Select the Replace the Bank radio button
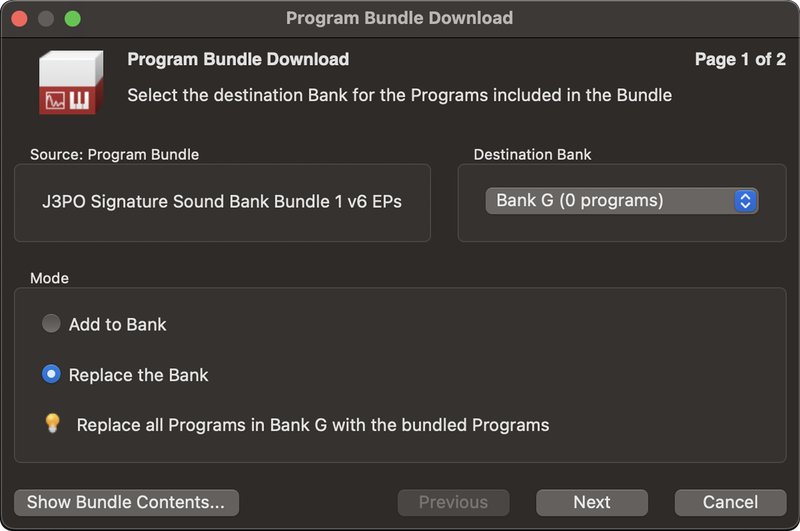800x531 pixels. pyautogui.click(x=51, y=374)
